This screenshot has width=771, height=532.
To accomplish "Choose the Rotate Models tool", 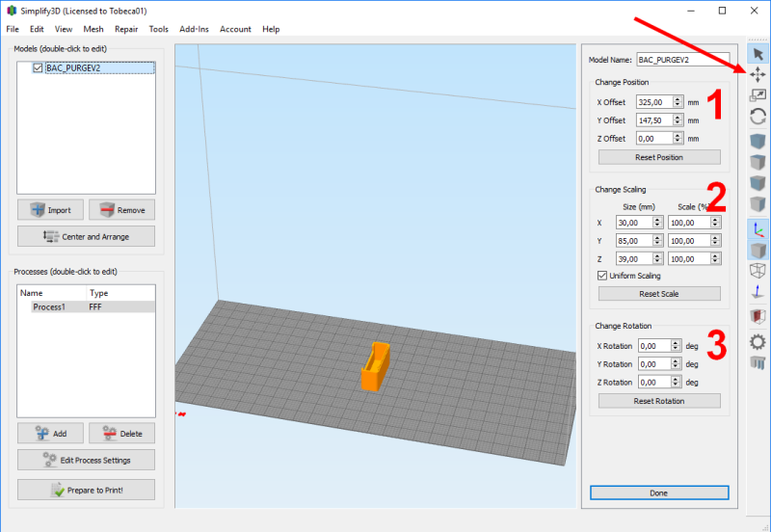I will click(x=758, y=117).
